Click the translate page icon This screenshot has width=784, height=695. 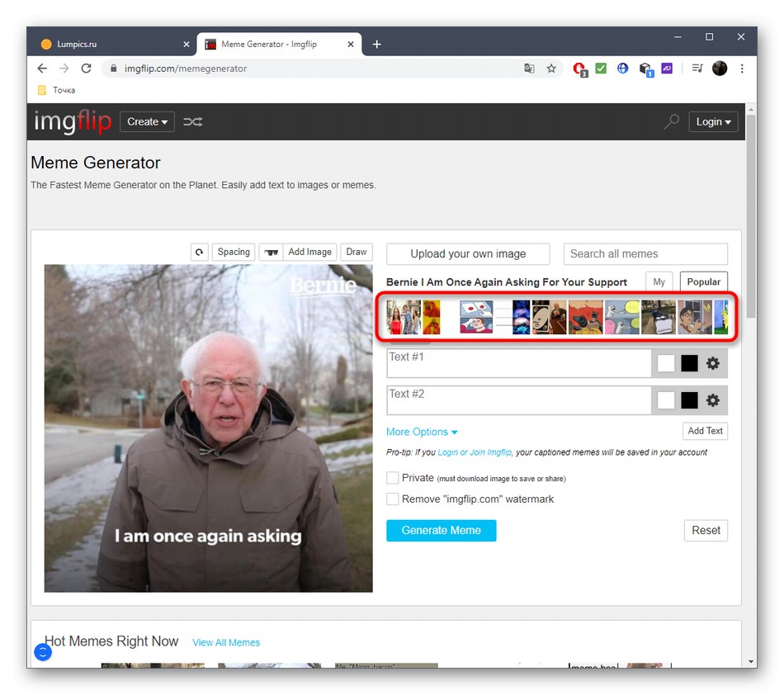pos(529,69)
